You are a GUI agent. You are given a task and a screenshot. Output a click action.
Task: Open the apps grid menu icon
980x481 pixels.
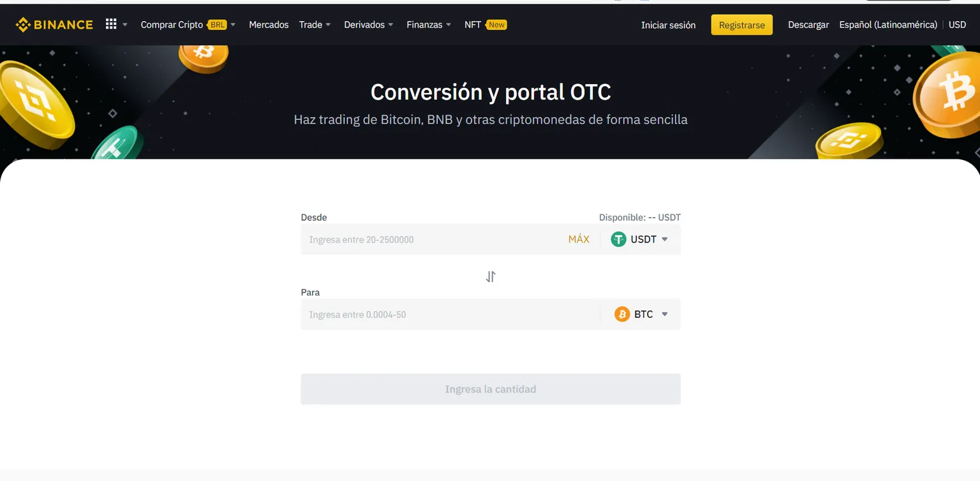(x=111, y=24)
